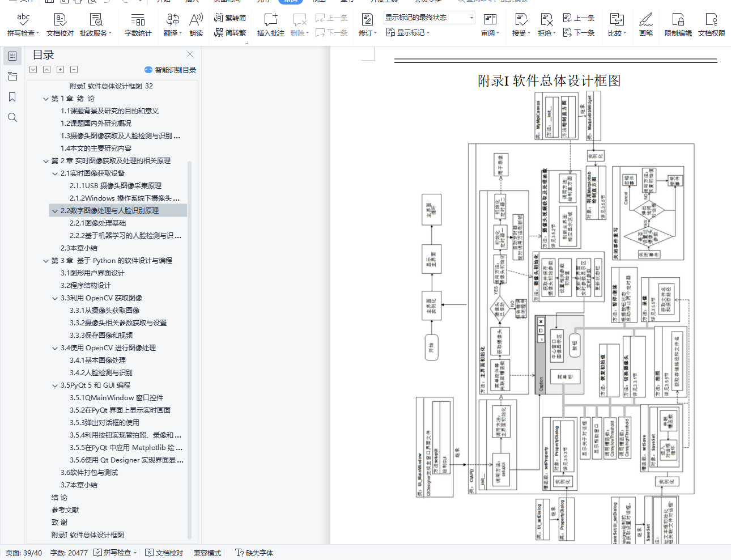The width and height of the screenshot is (731, 560).
Task: Select the 目录 outline icon in the sidebar
Action: pyautogui.click(x=12, y=56)
